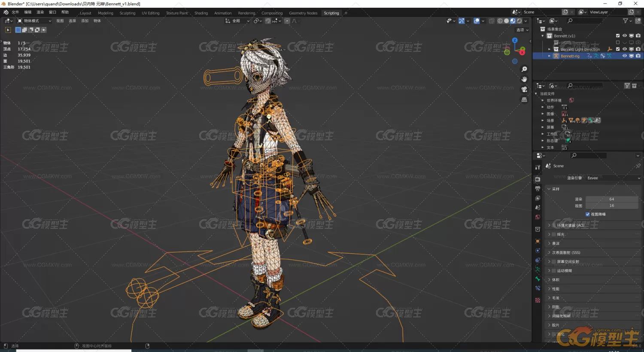
Task: Enable the Motion Blur (运动模糊) checkbox
Action: tap(554, 271)
